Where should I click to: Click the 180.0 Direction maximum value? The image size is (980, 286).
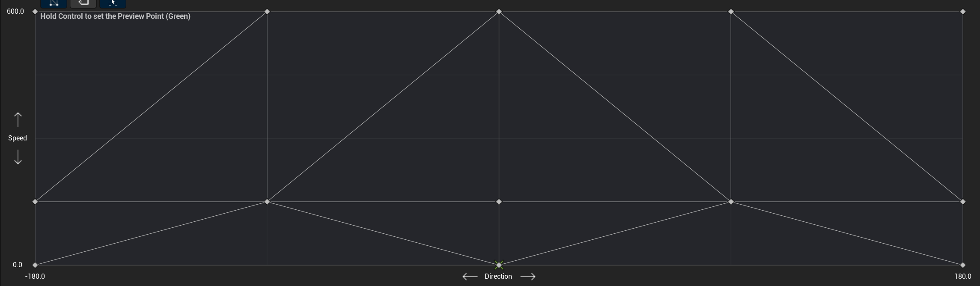(x=963, y=277)
